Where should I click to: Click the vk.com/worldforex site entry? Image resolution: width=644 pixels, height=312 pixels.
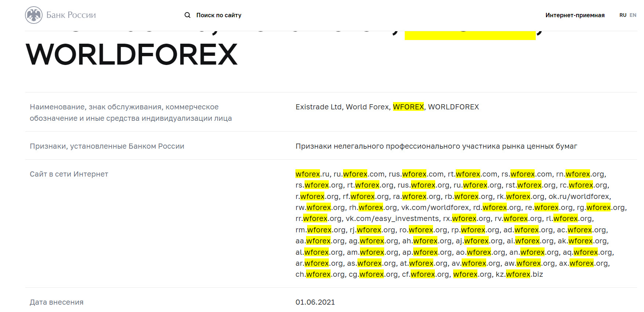pyautogui.click(x=435, y=207)
